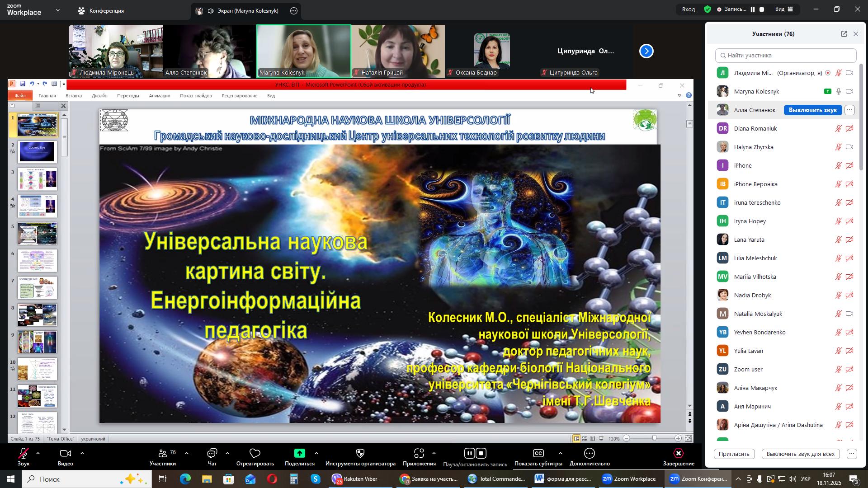
Task: Open the Reactions heart icon
Action: pos(255,454)
